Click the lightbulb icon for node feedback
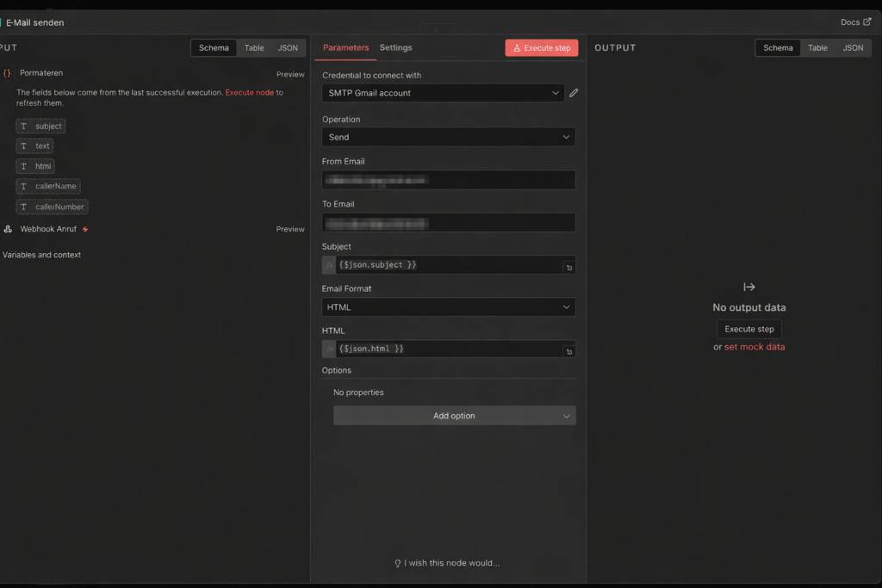Image resolution: width=882 pixels, height=588 pixels. [x=398, y=563]
